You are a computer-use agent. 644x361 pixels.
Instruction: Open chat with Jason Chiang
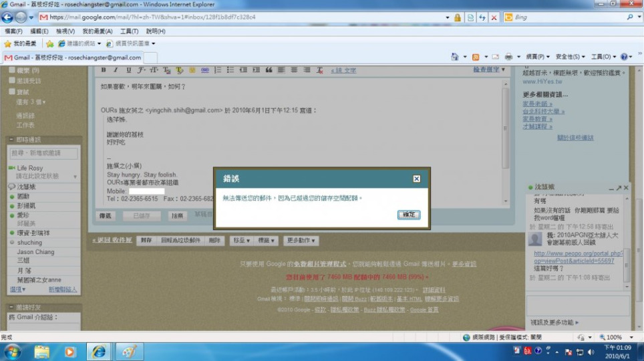pyautogui.click(x=35, y=251)
